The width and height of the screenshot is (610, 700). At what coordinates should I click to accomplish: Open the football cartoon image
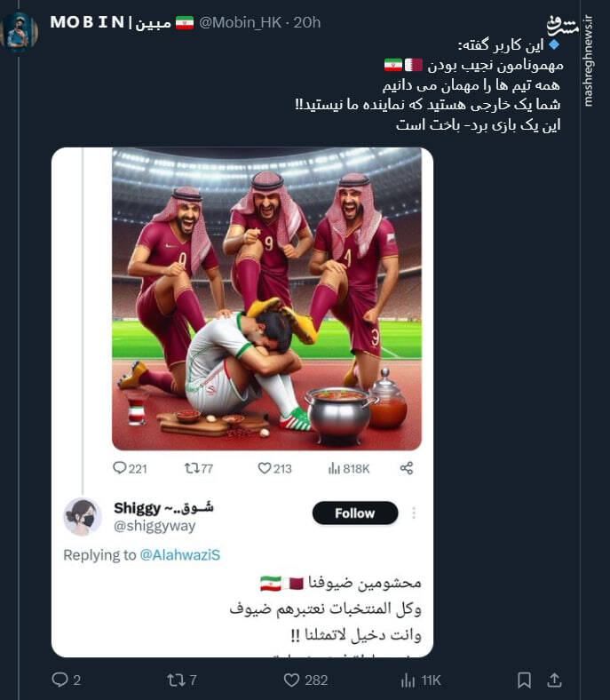[x=266, y=299]
